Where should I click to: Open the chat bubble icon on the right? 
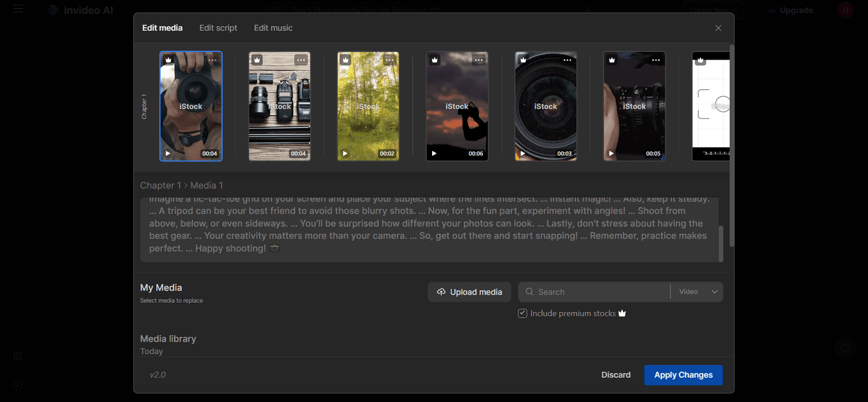pyautogui.click(x=846, y=349)
